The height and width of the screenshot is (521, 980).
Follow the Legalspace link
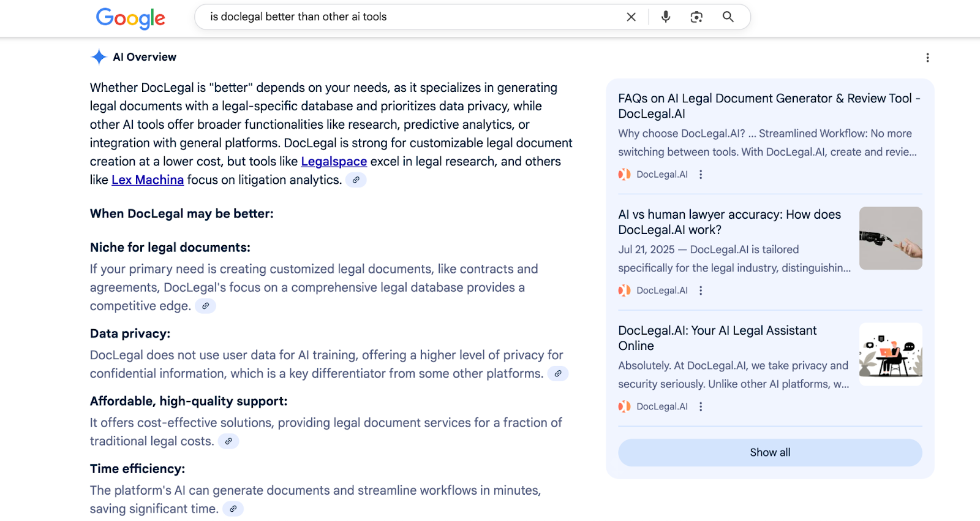[x=334, y=161]
